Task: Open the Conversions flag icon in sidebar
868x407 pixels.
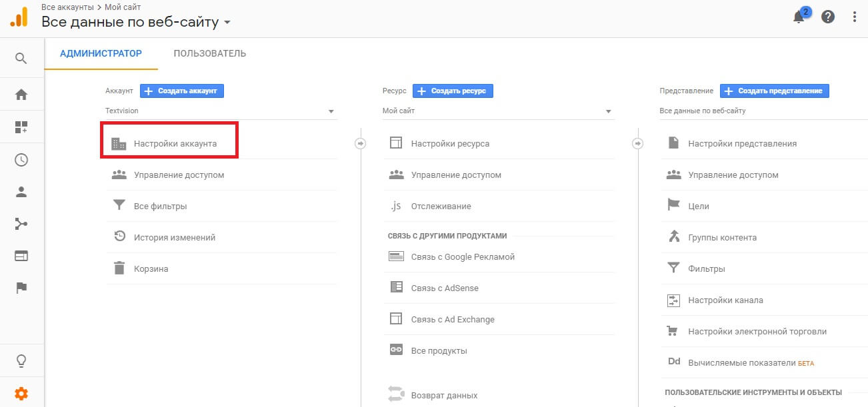Action: 21,288
